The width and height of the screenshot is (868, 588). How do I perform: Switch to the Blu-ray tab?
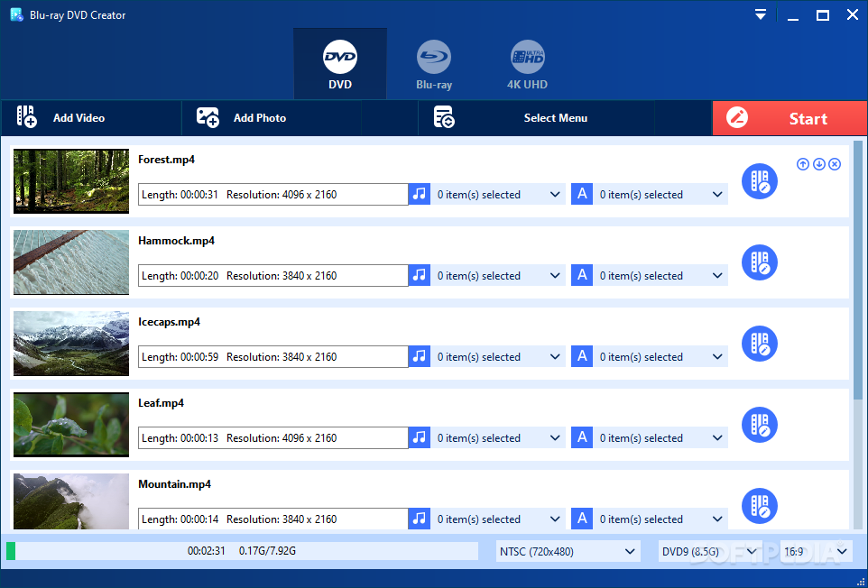(434, 65)
